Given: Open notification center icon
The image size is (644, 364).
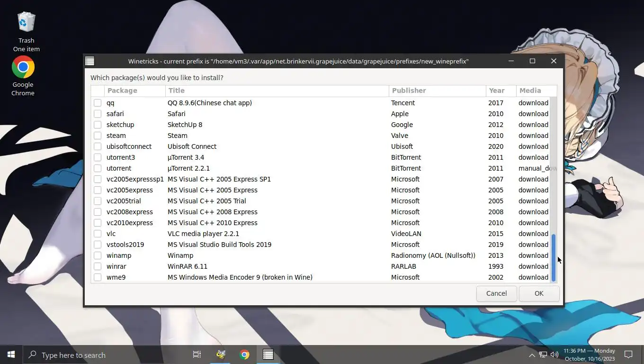Looking at the screenshot, I should tap(628, 355).
